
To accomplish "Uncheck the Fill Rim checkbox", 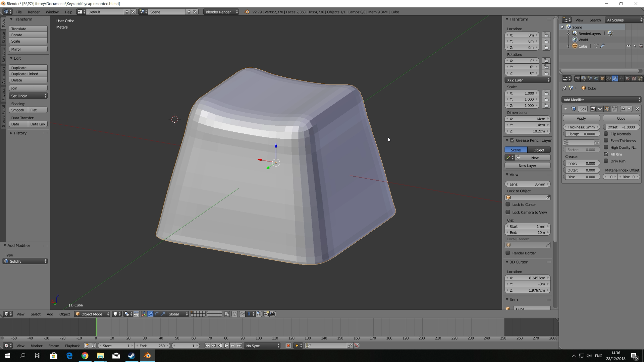I will click(x=606, y=154).
